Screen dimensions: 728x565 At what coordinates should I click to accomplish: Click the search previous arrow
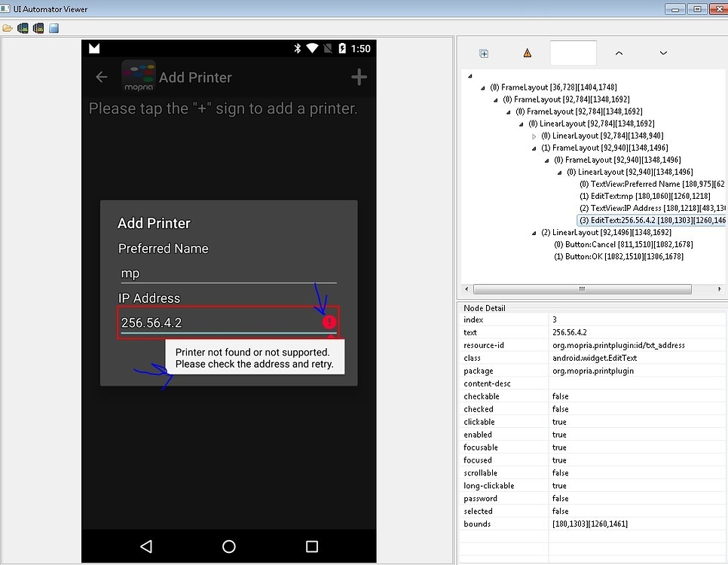[x=618, y=53]
